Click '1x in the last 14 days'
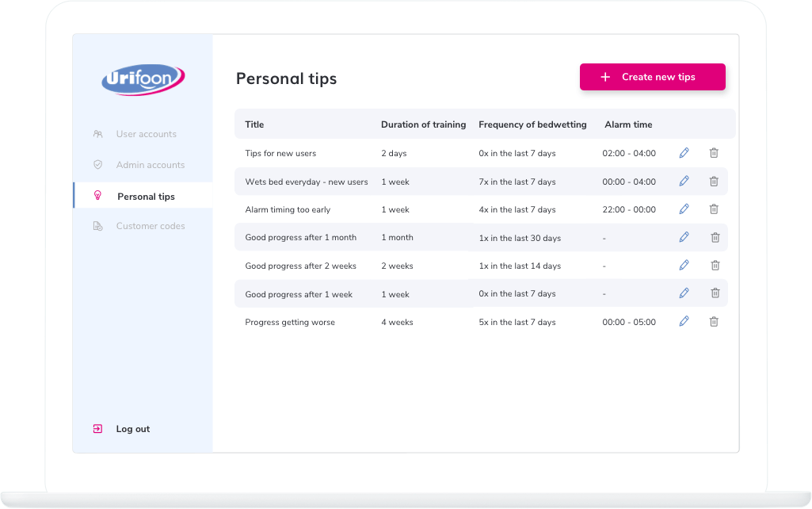The width and height of the screenshot is (812, 509). 520,266
